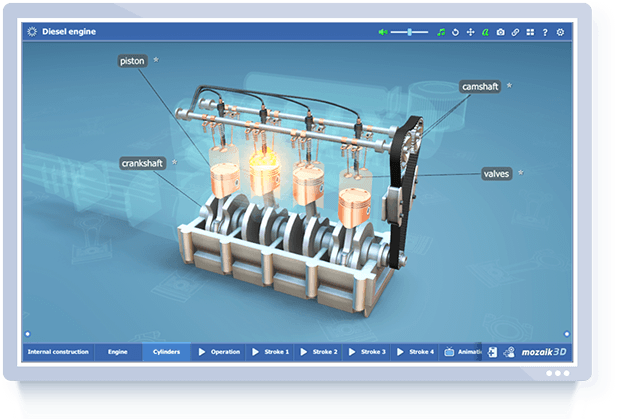Mute the sound with the speaker icon

[382, 32]
